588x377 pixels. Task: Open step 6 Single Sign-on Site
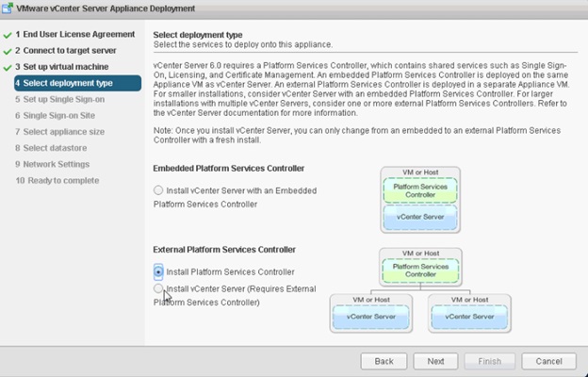55,116
